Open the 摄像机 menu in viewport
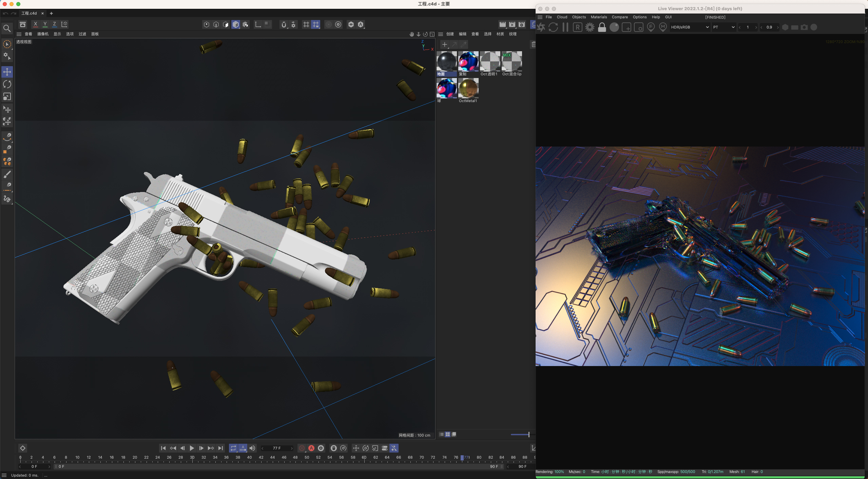This screenshot has width=868, height=479. click(x=43, y=34)
